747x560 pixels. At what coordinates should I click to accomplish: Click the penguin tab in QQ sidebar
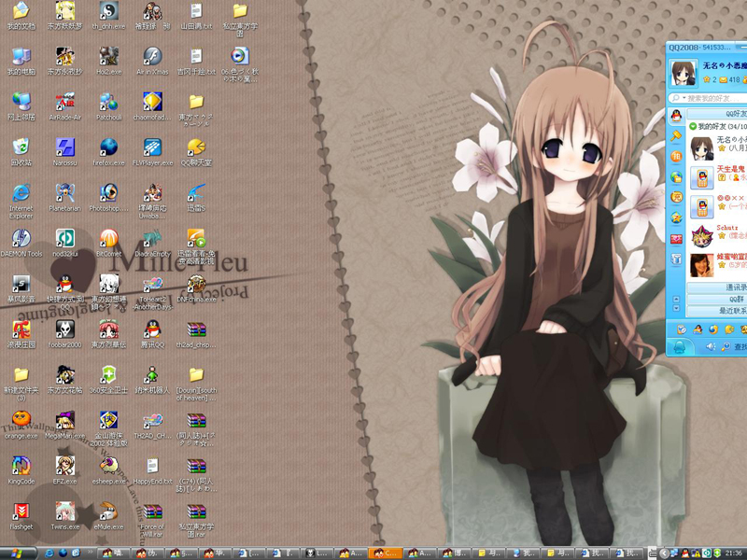[x=676, y=116]
